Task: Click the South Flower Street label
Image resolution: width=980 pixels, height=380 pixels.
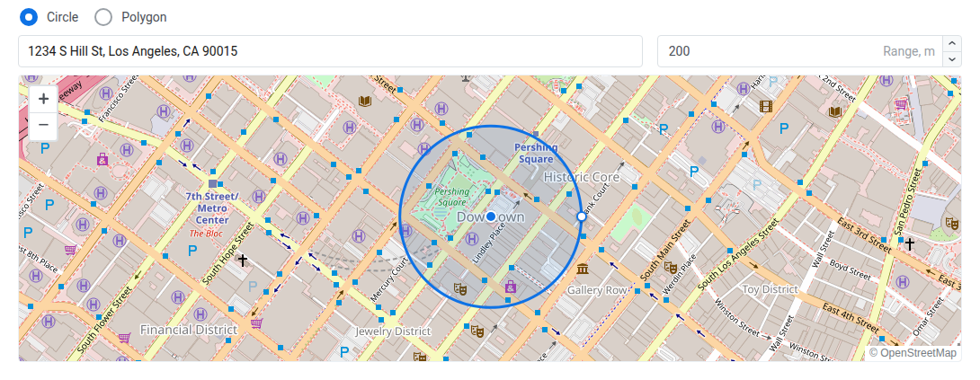Action: pos(105,322)
